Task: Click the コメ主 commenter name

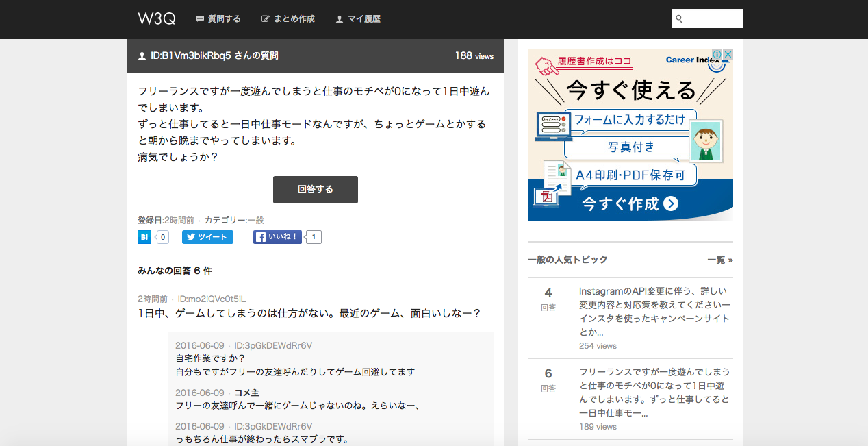Action: [x=246, y=393]
